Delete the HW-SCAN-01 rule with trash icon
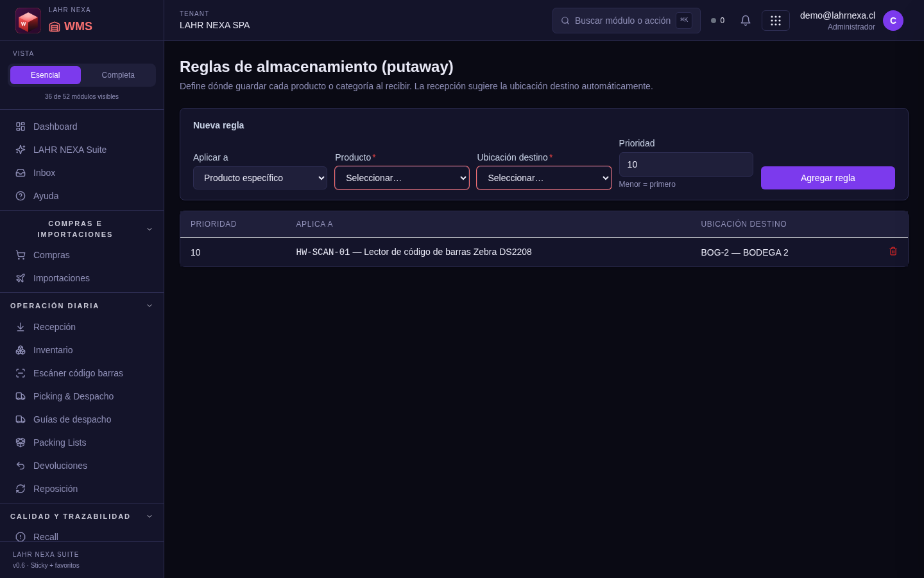Viewport: 924px width, 578px height. point(893,252)
